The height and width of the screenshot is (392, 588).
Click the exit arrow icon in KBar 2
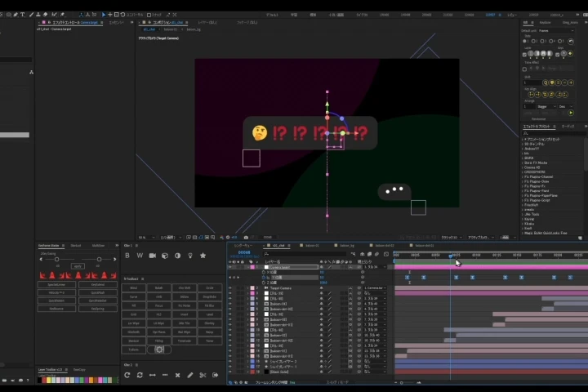point(216,375)
